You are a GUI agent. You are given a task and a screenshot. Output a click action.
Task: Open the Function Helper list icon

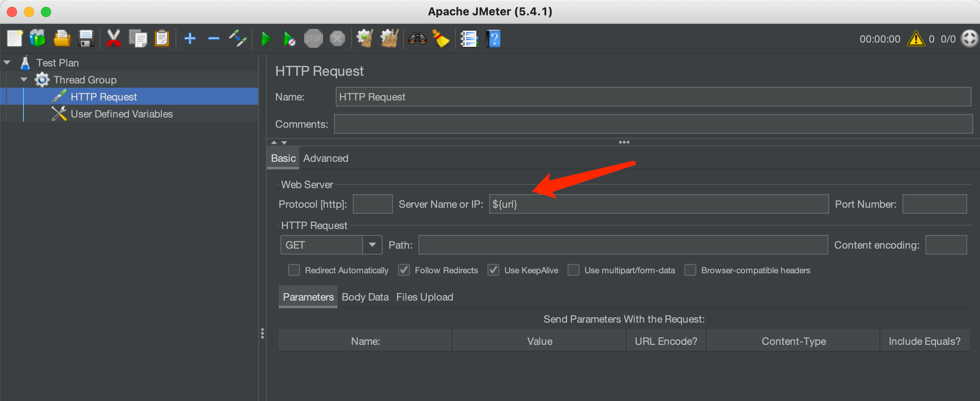click(469, 39)
